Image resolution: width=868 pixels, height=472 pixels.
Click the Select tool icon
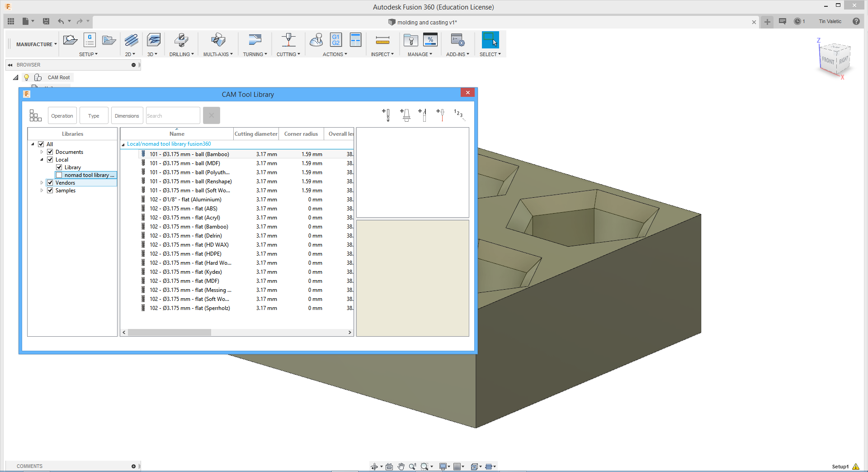(490, 40)
